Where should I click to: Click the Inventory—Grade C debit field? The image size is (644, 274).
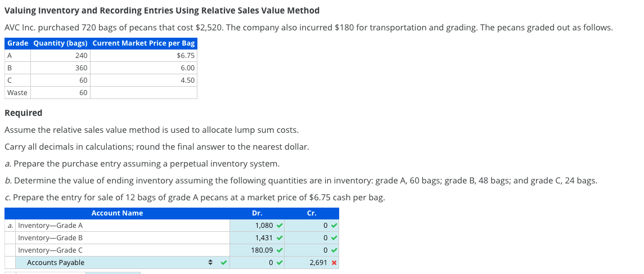pyautogui.click(x=257, y=250)
